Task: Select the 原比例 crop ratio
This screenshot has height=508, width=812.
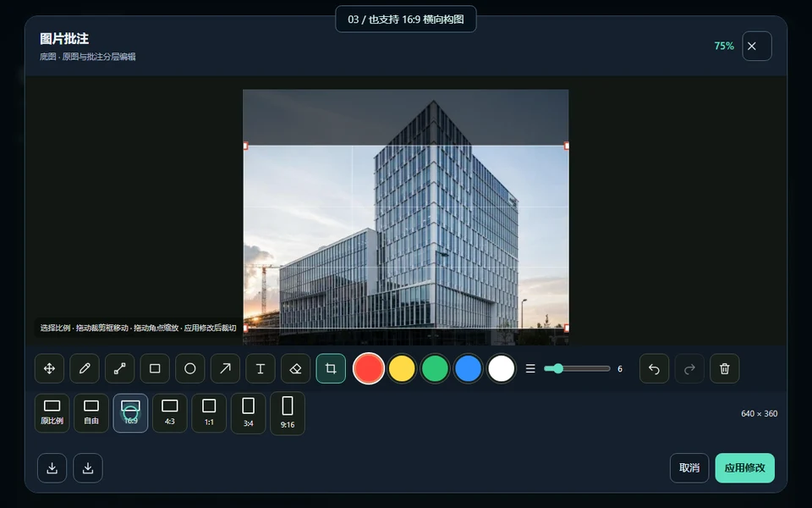Action: click(52, 413)
